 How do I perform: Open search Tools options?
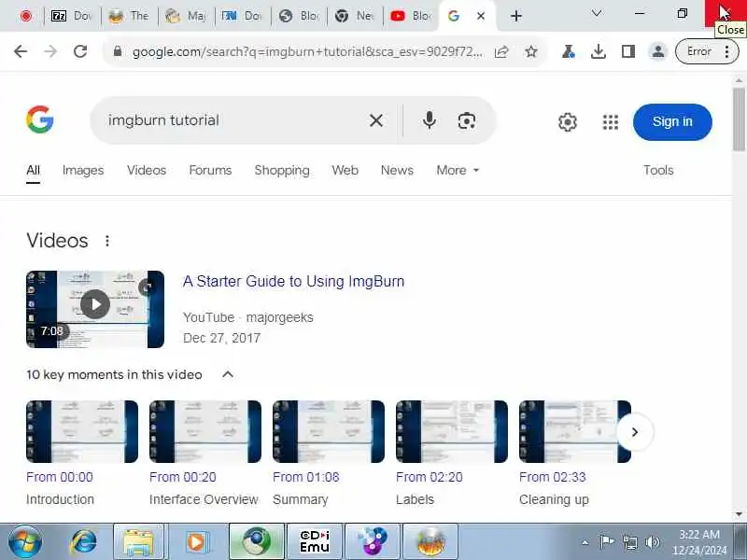(x=658, y=171)
